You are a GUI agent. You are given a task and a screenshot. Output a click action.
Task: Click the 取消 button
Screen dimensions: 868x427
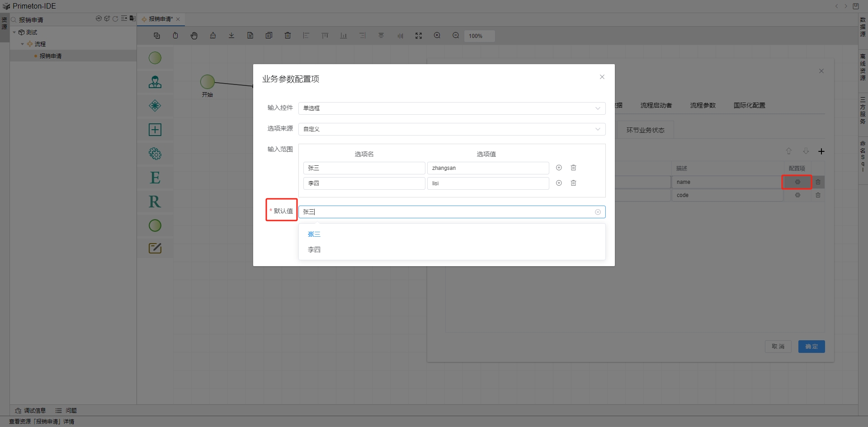point(778,347)
